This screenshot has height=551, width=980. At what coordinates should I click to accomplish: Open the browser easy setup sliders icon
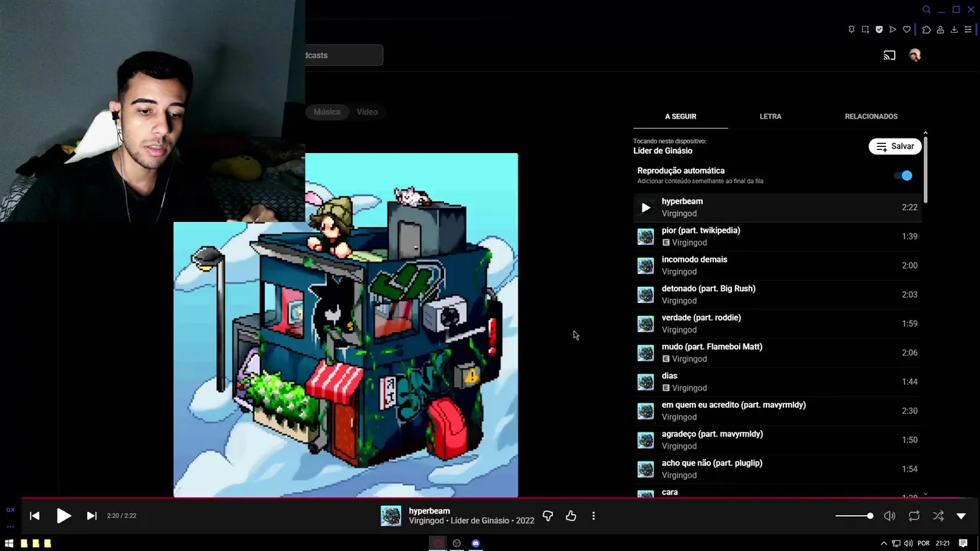click(968, 30)
